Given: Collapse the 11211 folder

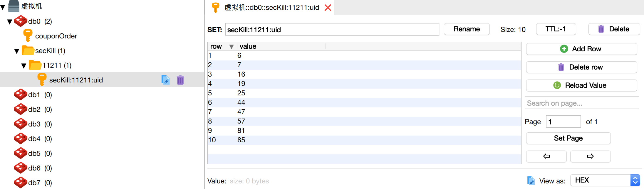Looking at the screenshot, I should point(24,66).
